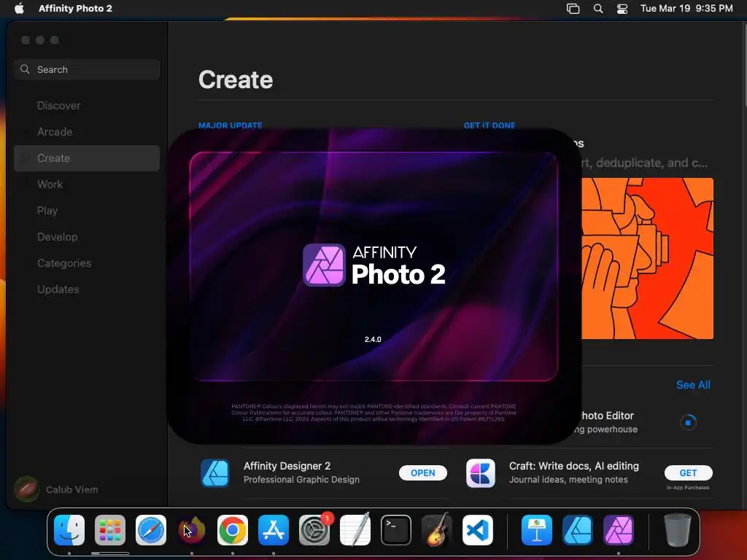Viewport: 747px width, 560px height.
Task: Open the Trash in the dock
Action: coord(678,530)
